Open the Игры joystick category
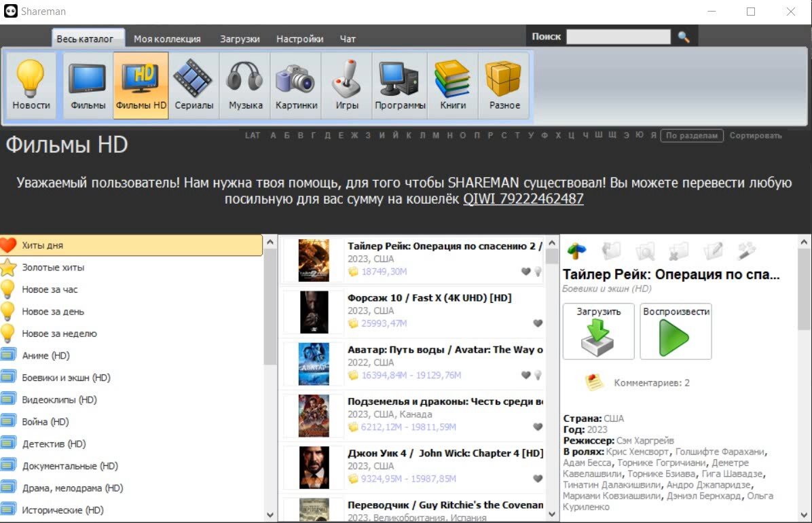This screenshot has width=812, height=523. tap(347, 86)
